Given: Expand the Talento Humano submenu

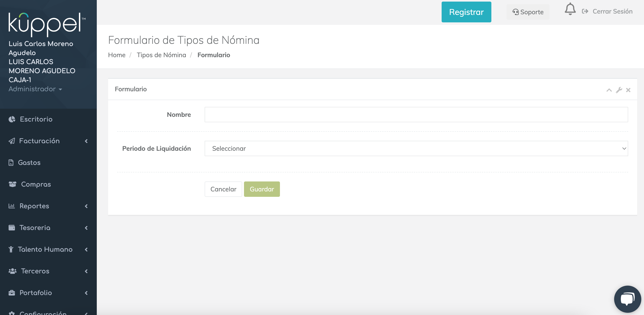Looking at the screenshot, I should click(48, 249).
